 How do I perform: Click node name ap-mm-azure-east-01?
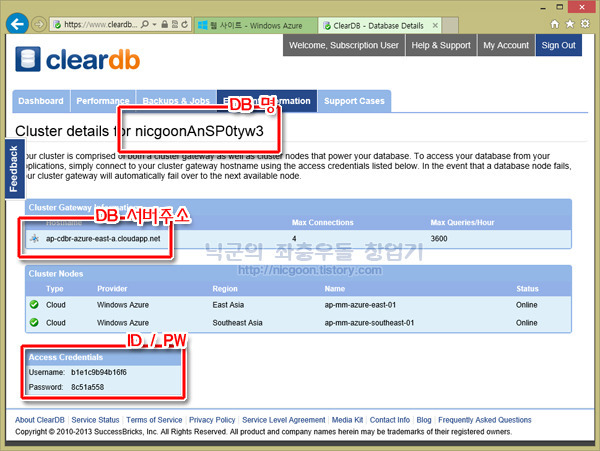click(x=360, y=305)
